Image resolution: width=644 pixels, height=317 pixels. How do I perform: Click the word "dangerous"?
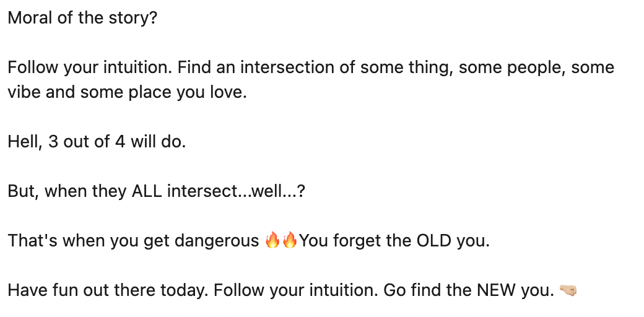point(217,240)
